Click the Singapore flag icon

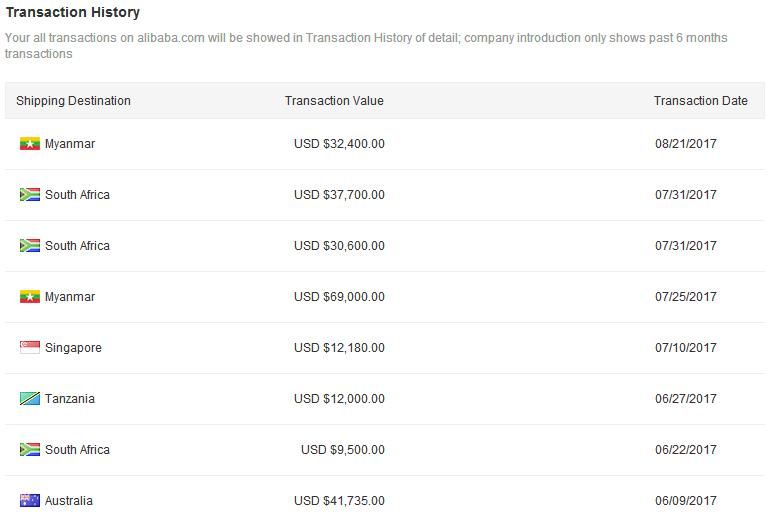tap(30, 348)
